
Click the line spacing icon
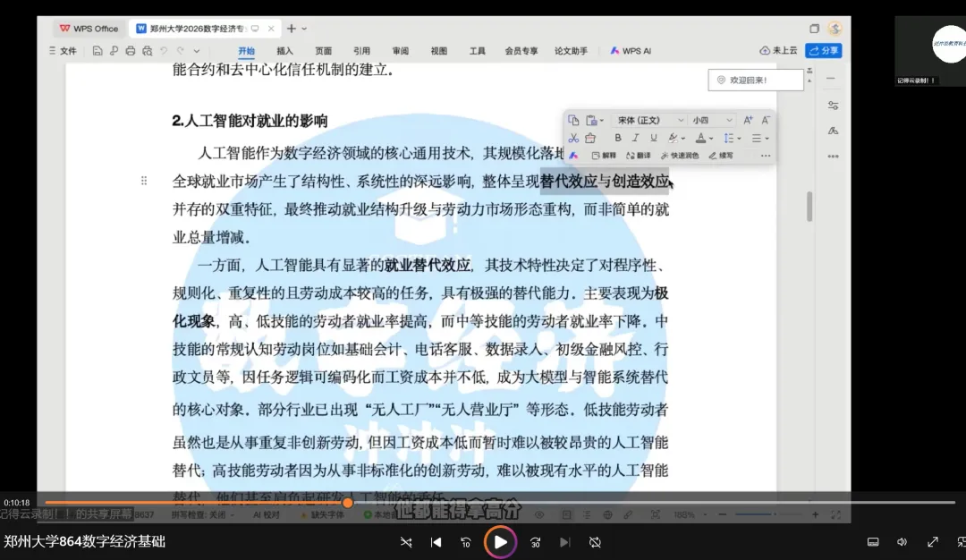point(729,138)
